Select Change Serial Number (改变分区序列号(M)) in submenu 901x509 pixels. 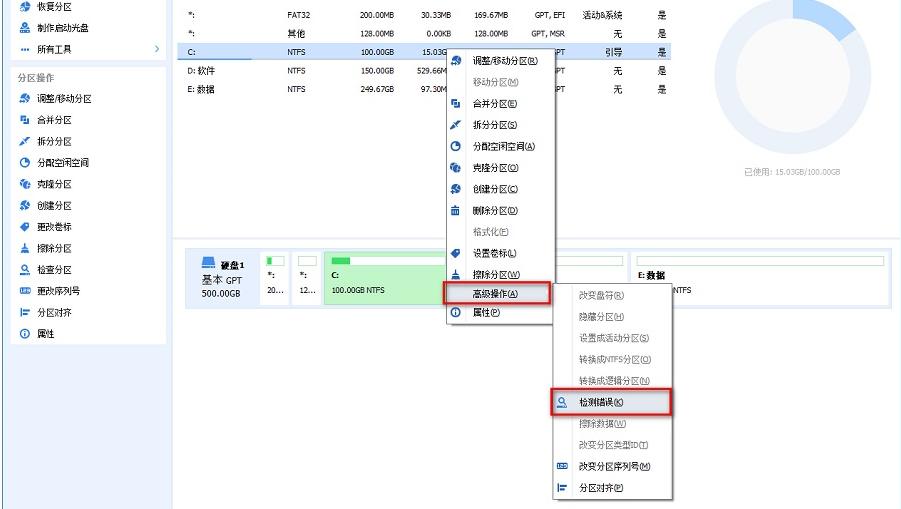pos(613,466)
